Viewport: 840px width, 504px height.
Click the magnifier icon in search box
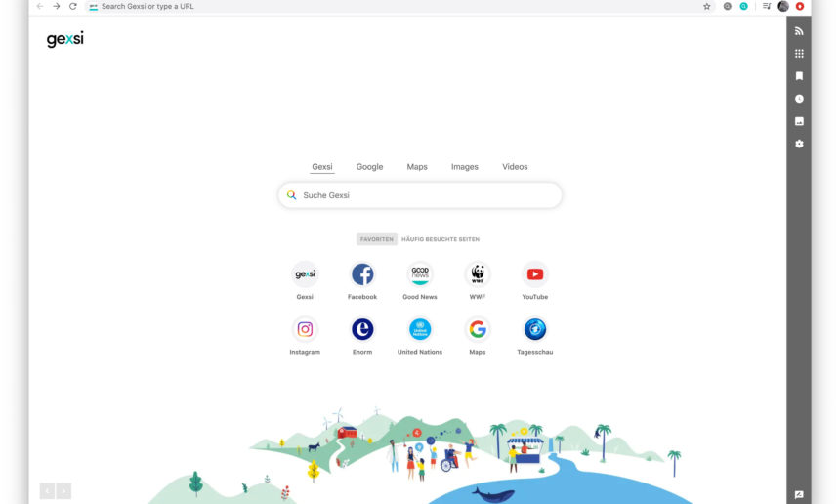click(291, 195)
